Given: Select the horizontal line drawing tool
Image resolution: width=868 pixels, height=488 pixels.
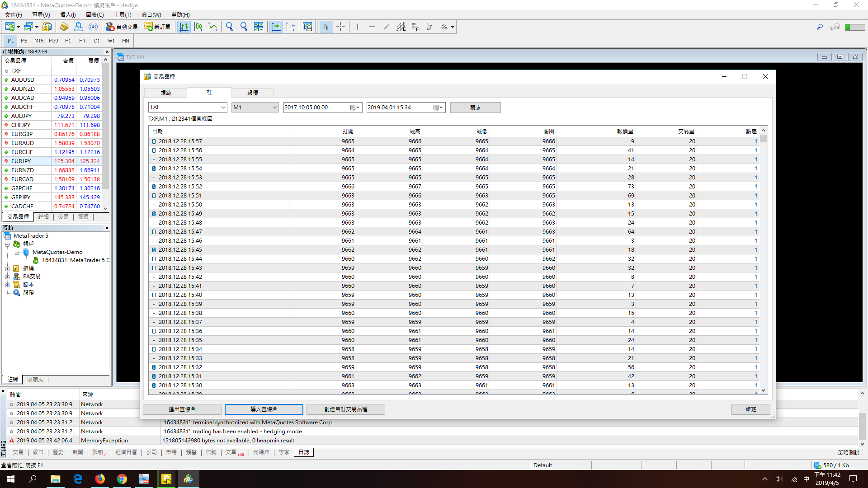Looking at the screenshot, I should pos(372,27).
